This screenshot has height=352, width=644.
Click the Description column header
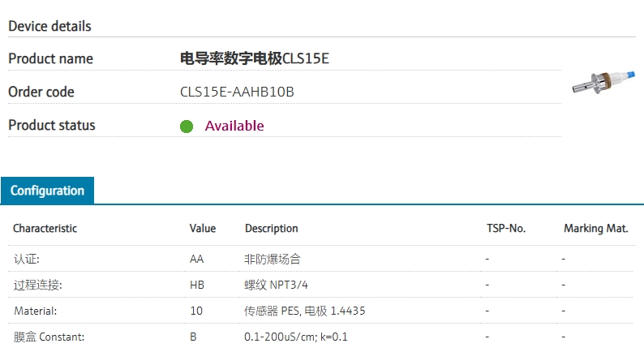(x=272, y=229)
